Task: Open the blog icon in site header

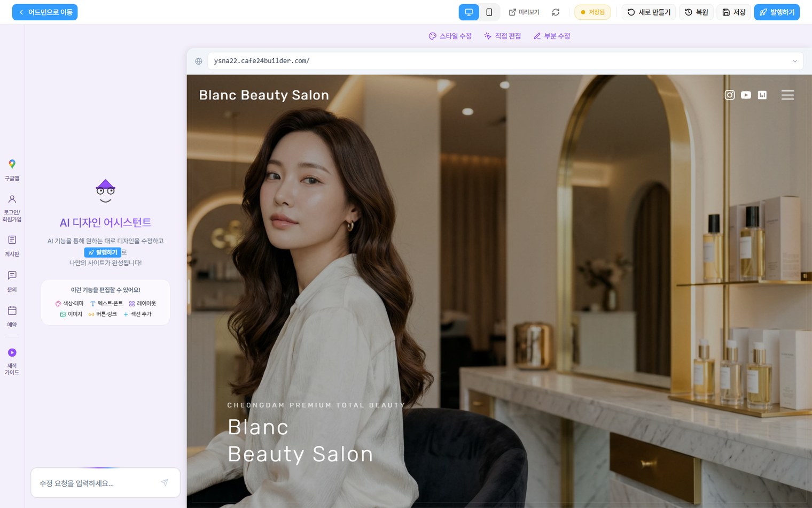Action: 762,95
